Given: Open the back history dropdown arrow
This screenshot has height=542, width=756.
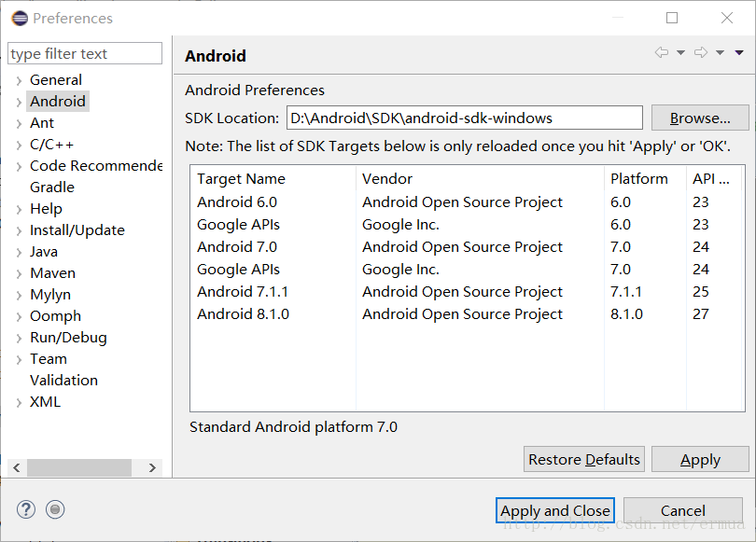Looking at the screenshot, I should point(679,53).
